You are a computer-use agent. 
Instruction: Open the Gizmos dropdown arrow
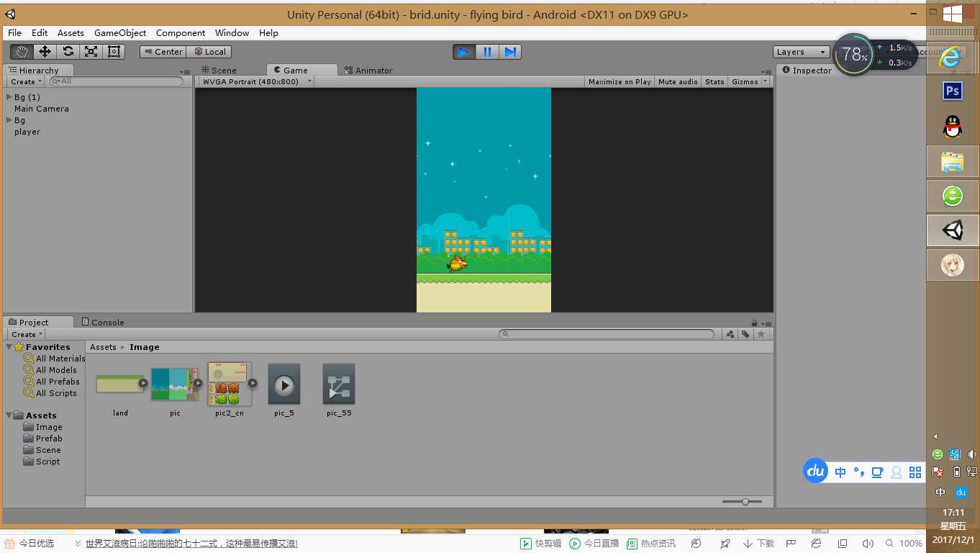(765, 82)
